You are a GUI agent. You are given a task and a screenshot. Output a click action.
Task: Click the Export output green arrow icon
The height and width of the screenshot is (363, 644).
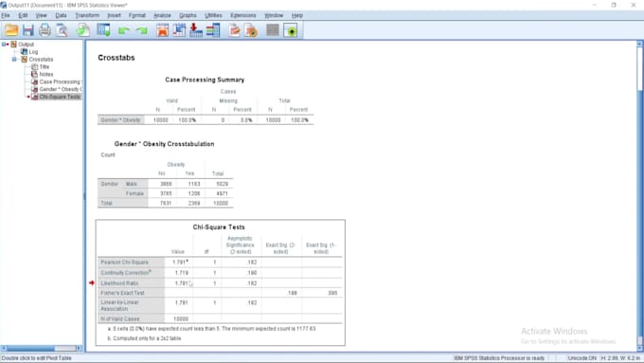(83, 30)
